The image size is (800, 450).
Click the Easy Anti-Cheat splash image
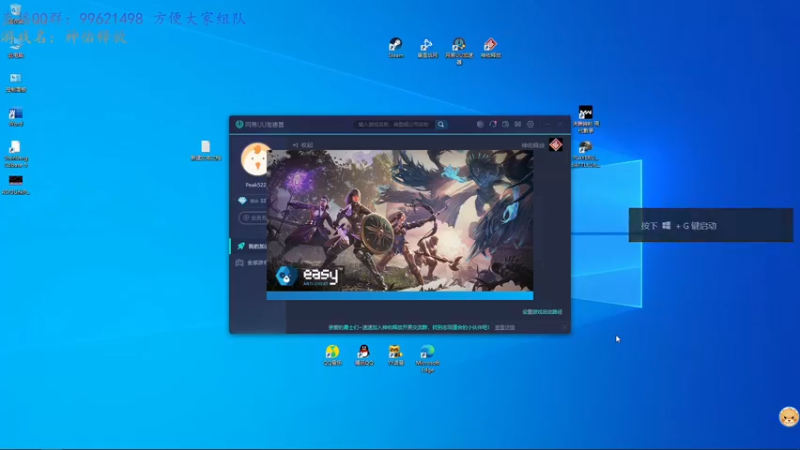[399, 221]
